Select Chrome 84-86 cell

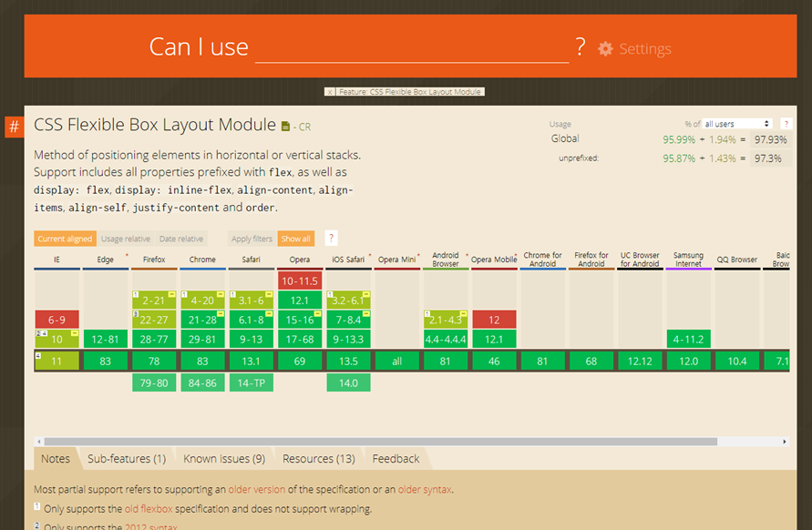pos(202,383)
